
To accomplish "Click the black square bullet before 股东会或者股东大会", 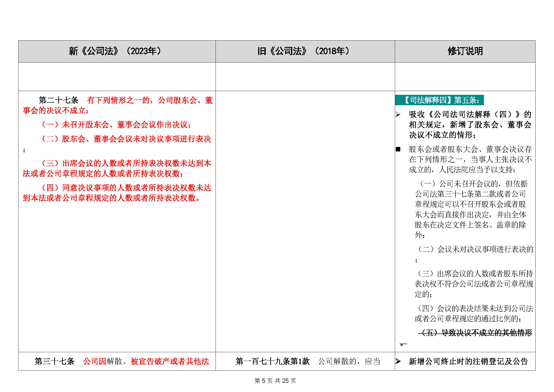I will click(398, 149).
